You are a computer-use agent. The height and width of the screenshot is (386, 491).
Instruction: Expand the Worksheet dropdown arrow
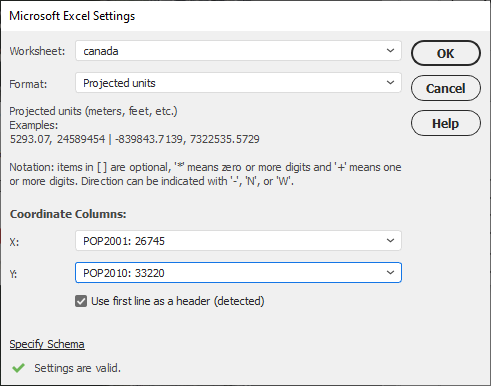pyautogui.click(x=390, y=51)
